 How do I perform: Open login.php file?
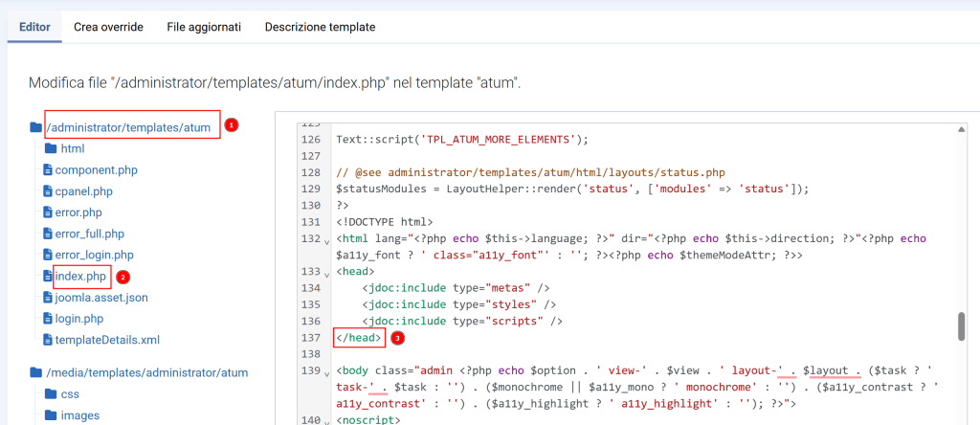[x=79, y=319]
